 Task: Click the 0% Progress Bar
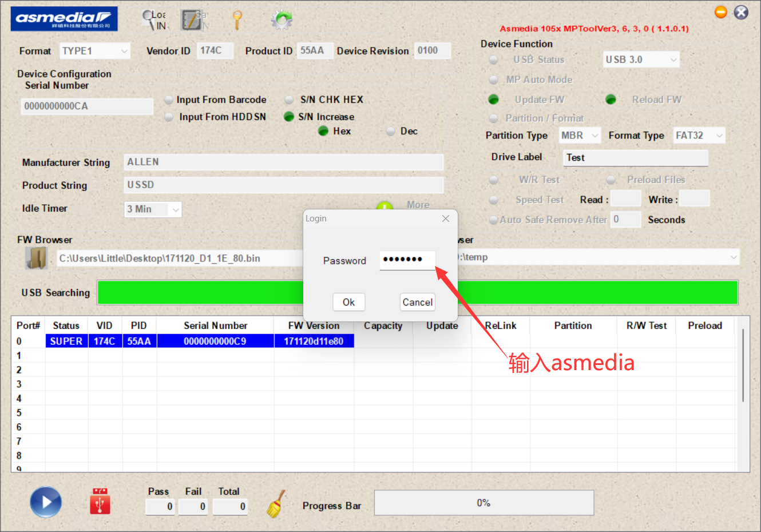click(484, 503)
